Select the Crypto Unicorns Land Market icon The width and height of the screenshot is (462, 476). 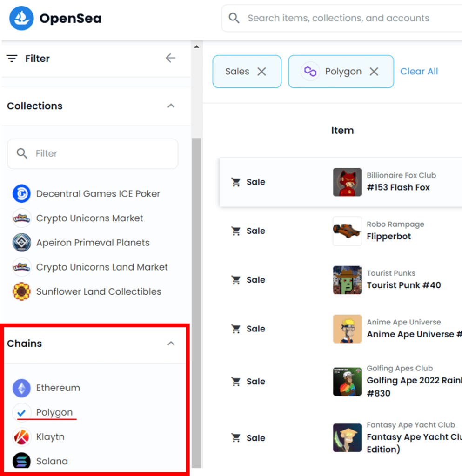click(x=21, y=267)
